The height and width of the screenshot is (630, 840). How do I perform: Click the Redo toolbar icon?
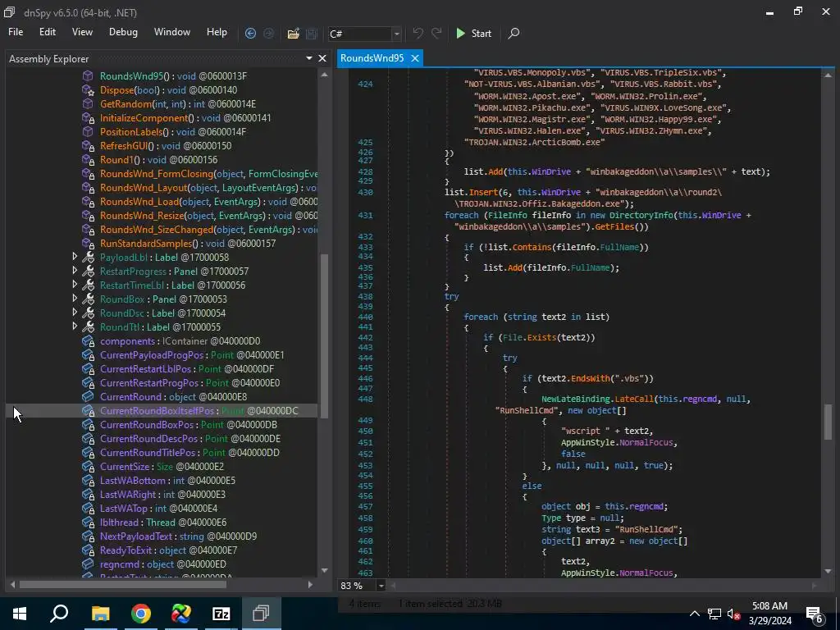click(x=436, y=33)
